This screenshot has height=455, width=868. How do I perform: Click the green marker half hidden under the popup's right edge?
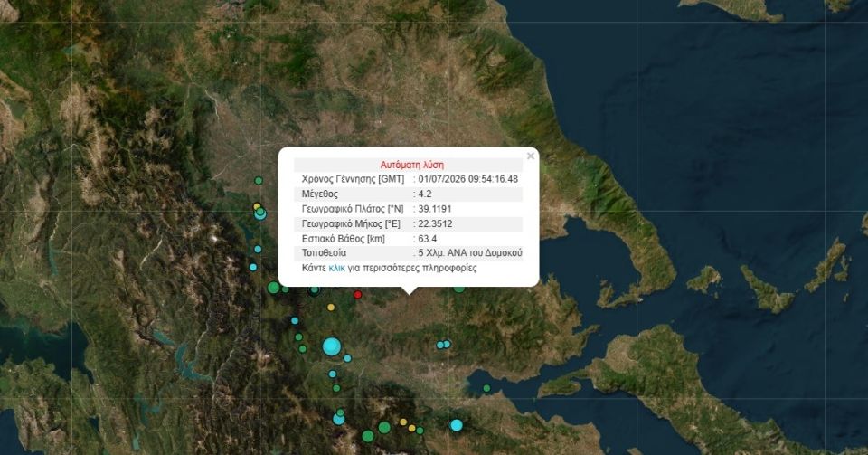click(459, 289)
